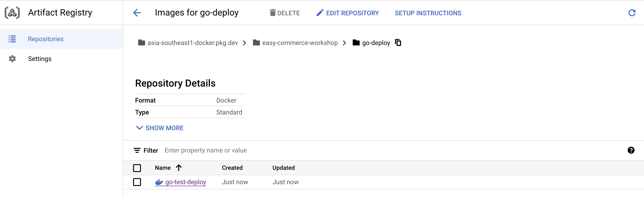
Task: Click the go-deploy folder icon
Action: pos(356,43)
